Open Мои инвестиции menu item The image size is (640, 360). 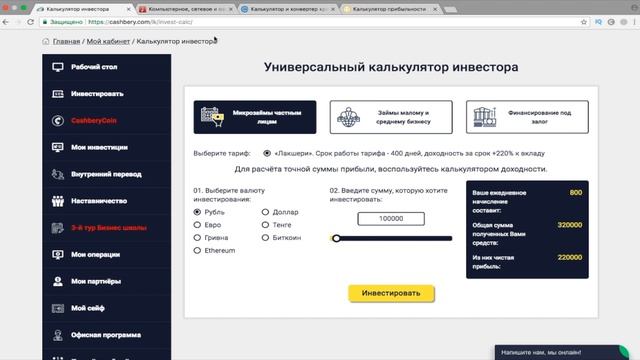(107, 147)
